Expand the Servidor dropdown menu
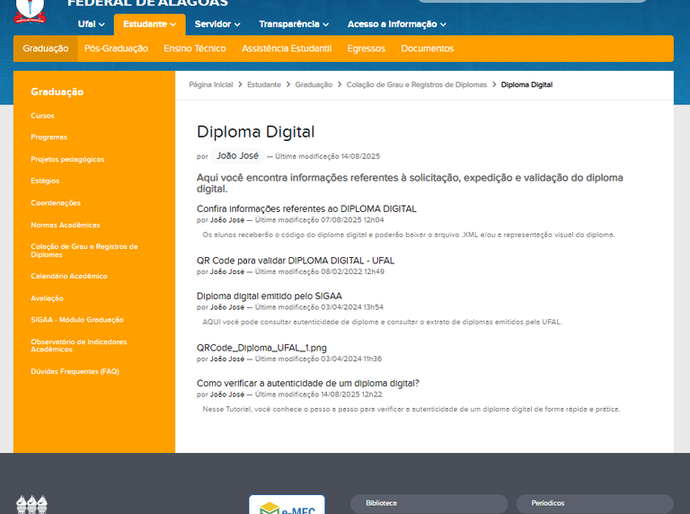 pyautogui.click(x=217, y=24)
